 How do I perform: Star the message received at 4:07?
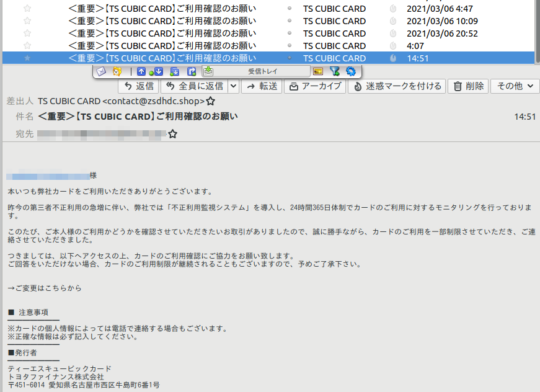(27, 46)
